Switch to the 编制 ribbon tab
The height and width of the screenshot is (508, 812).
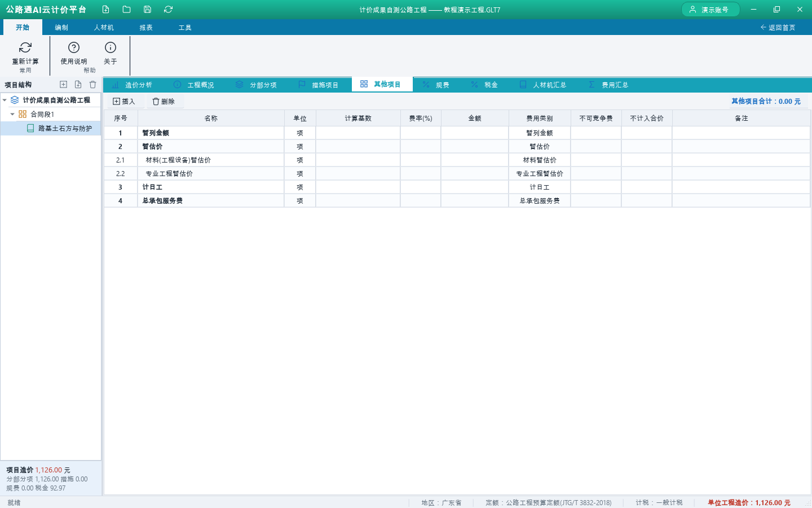tap(61, 27)
